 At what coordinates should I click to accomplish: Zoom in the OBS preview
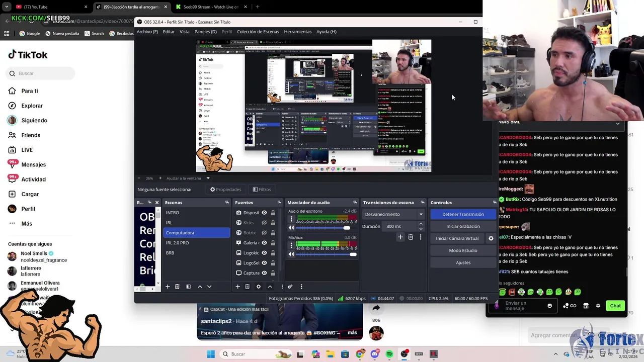click(160, 178)
